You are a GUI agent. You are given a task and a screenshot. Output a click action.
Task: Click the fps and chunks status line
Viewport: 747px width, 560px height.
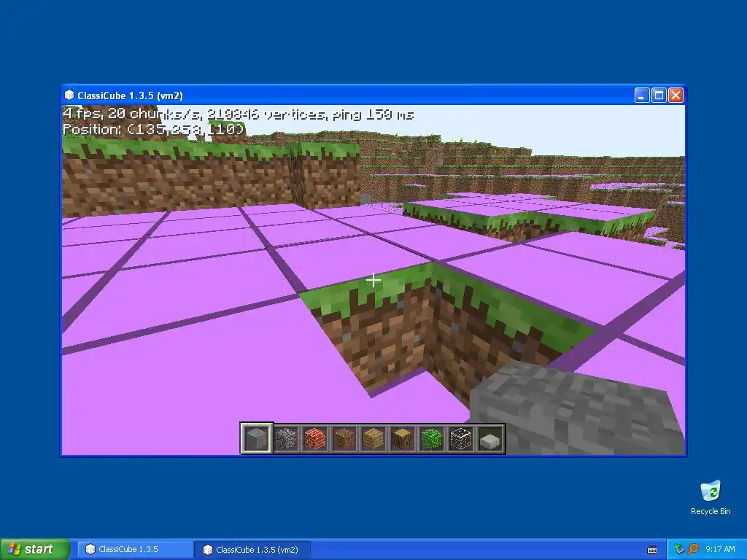point(239,114)
